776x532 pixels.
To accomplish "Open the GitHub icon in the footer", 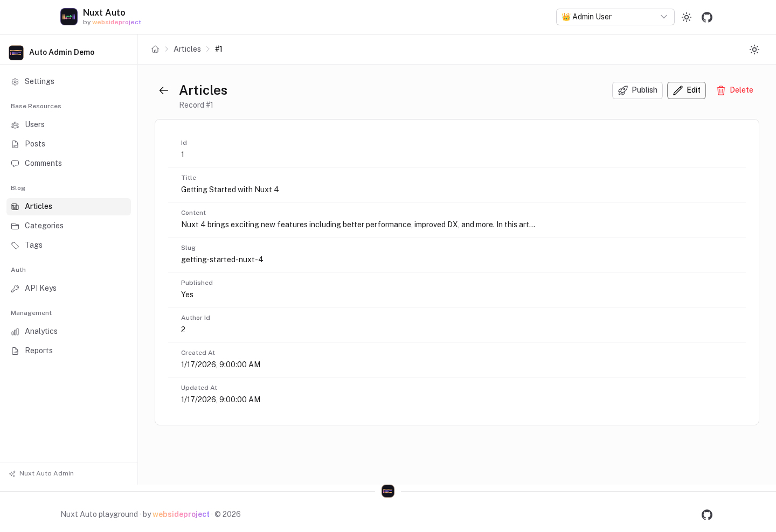I will click(x=707, y=515).
